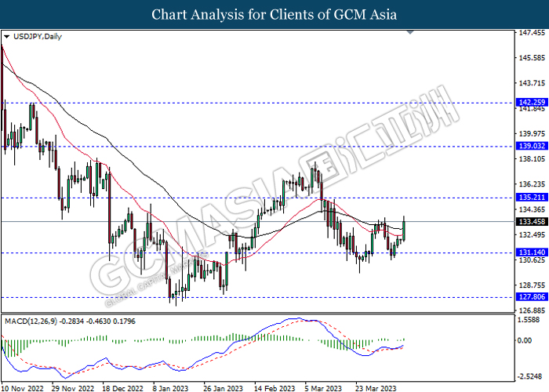Select the 127.806 price level label
Screen dimensions: 549x392
click(532, 297)
